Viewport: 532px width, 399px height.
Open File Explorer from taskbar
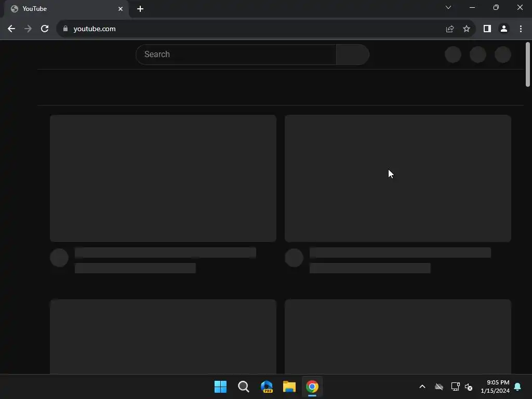pyautogui.click(x=289, y=387)
